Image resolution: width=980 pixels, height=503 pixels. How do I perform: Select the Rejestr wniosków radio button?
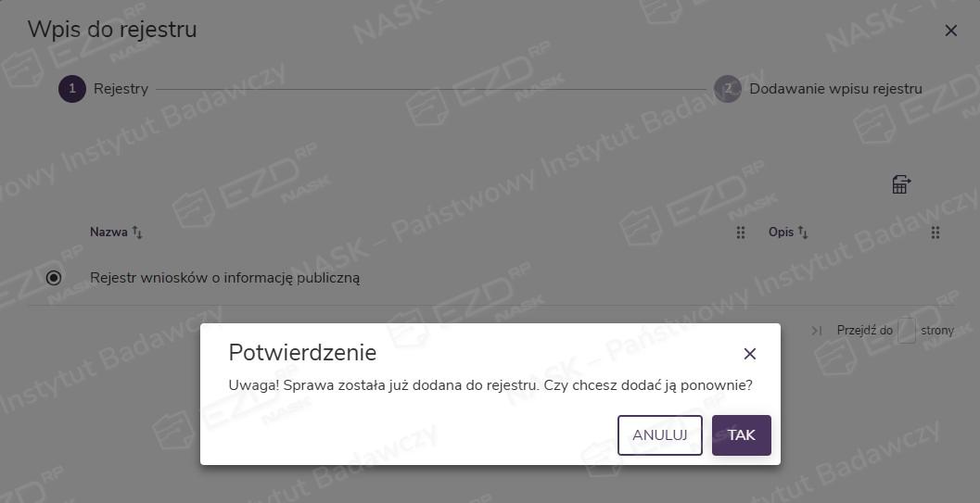pos(54,277)
